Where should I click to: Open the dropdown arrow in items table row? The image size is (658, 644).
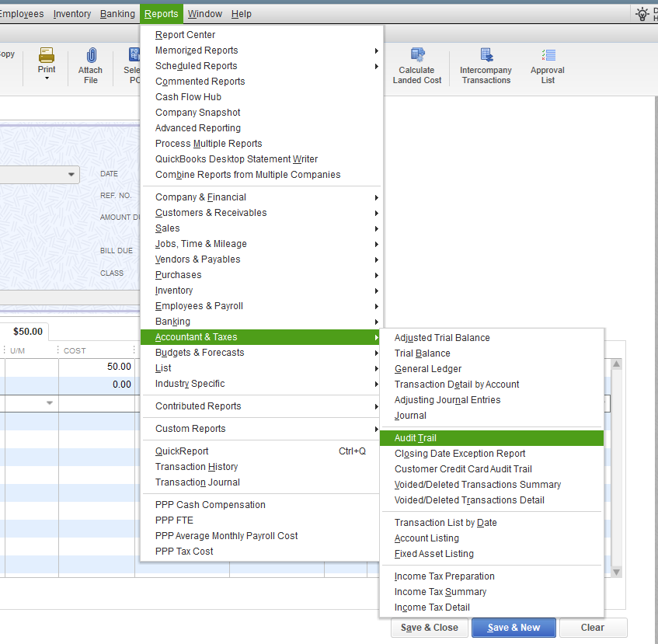coord(50,403)
